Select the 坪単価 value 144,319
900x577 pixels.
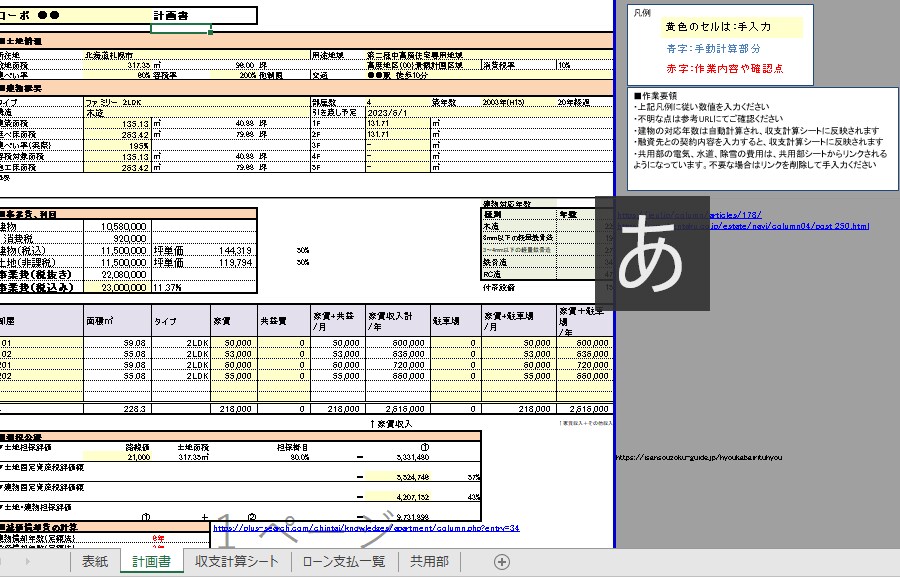tap(234, 251)
